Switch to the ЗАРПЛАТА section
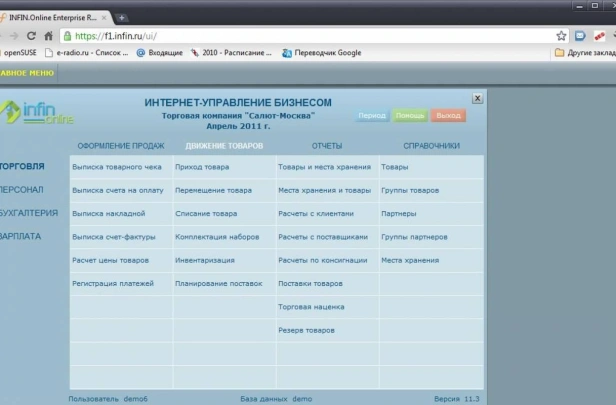This screenshot has width=616, height=405. tap(20, 236)
